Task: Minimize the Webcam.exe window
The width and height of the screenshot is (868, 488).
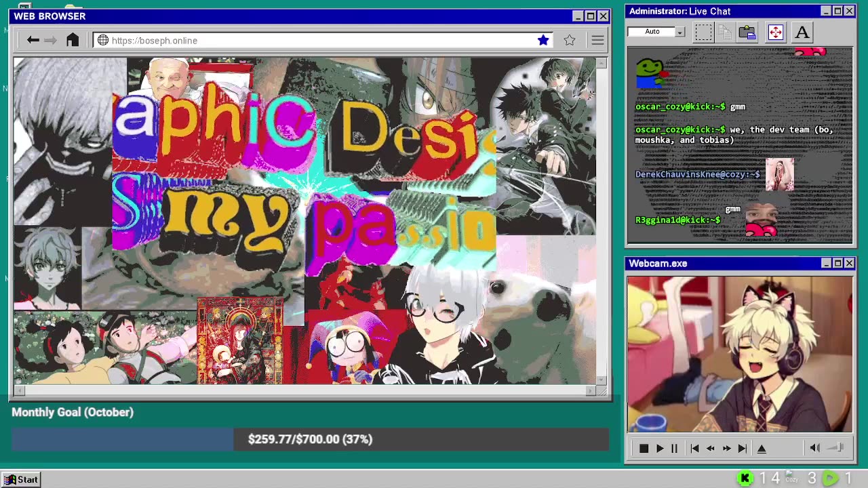Action: point(826,263)
